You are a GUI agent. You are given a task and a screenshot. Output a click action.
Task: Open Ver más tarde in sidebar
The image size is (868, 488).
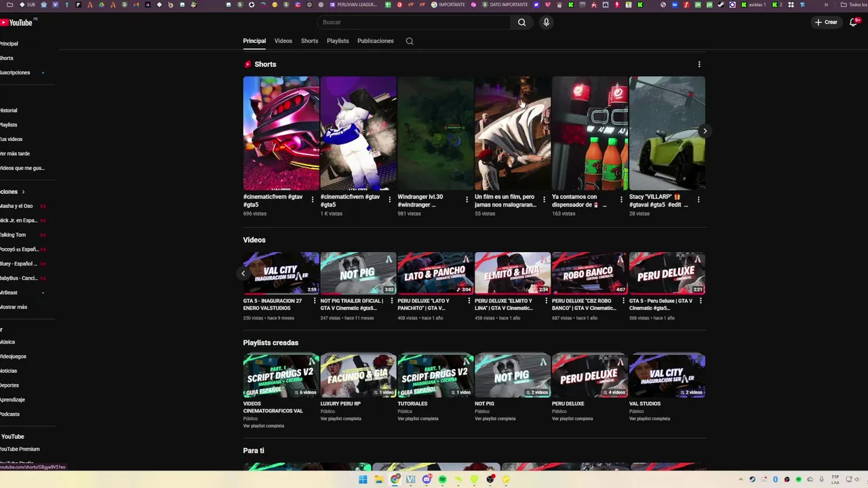pos(14,154)
